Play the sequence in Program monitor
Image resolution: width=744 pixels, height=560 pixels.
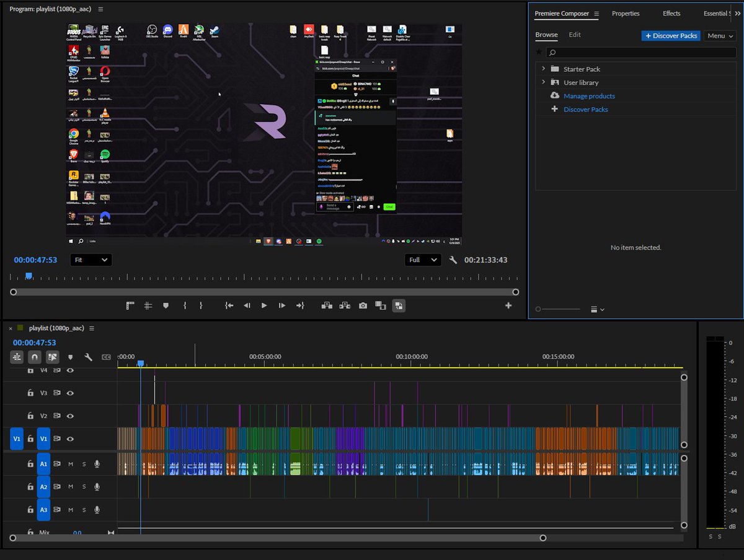point(264,305)
